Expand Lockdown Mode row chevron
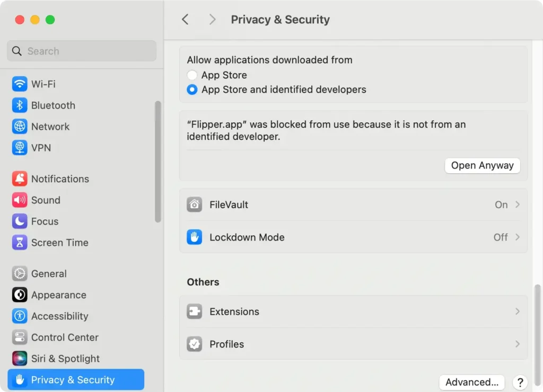Screen dimensions: 543x392 pyautogui.click(x=517, y=237)
